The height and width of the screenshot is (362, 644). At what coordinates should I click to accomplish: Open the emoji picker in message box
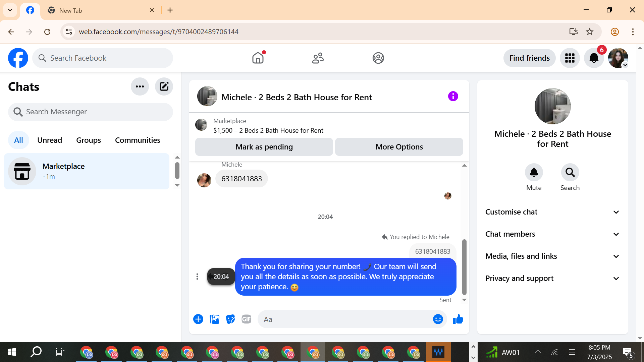pyautogui.click(x=438, y=319)
